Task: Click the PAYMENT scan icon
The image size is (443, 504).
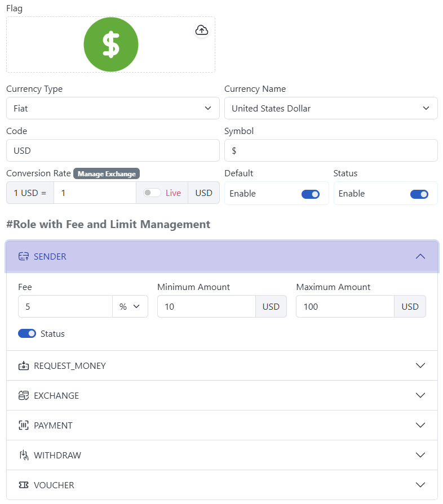Action: click(x=23, y=425)
